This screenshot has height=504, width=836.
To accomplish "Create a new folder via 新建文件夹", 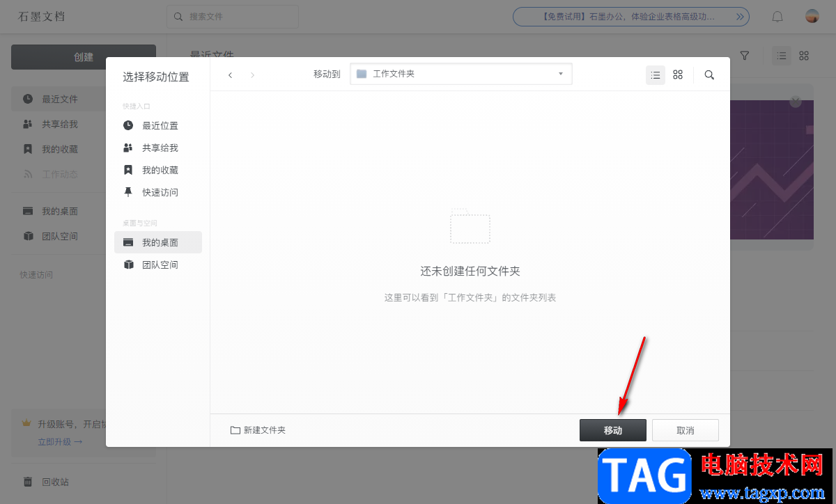I will [258, 430].
